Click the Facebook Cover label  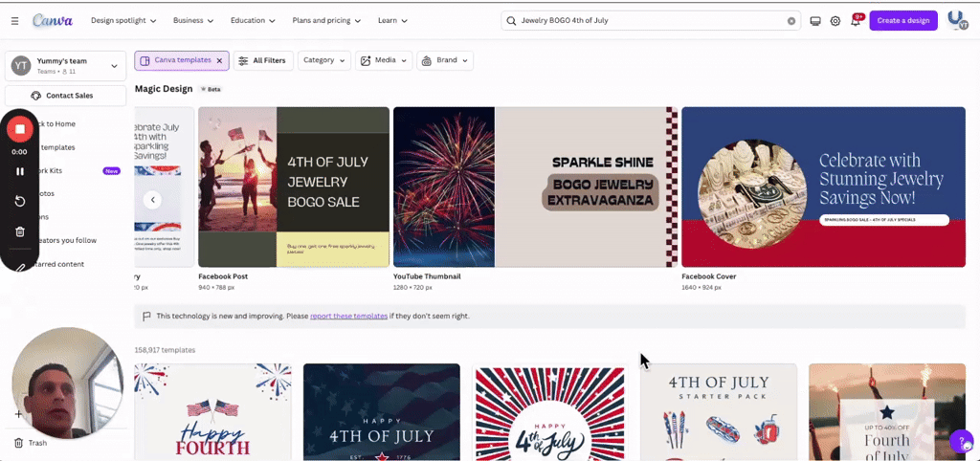point(709,276)
